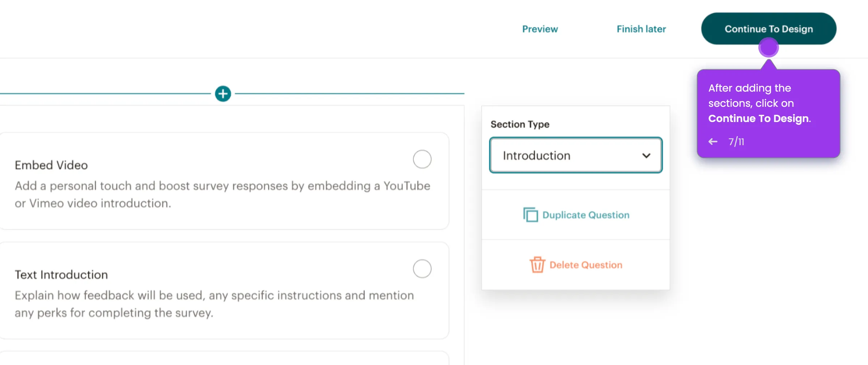This screenshot has height=365, width=868.
Task: Click the chevron arrow in Section Type box
Action: pos(646,156)
